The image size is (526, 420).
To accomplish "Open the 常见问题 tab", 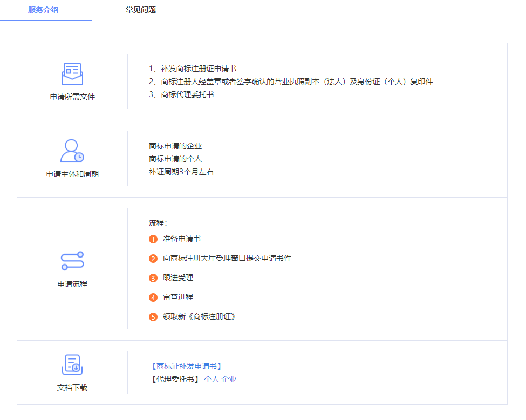I will pos(141,10).
